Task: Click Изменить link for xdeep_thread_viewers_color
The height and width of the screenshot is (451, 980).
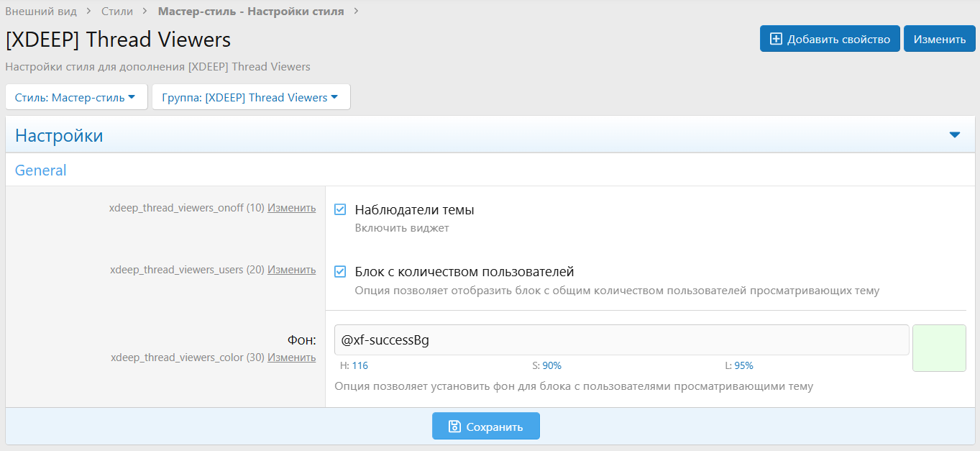Action: 291,357
